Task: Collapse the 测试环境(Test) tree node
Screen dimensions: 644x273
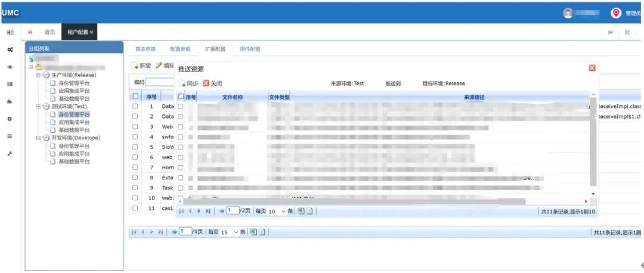Action: [38, 107]
